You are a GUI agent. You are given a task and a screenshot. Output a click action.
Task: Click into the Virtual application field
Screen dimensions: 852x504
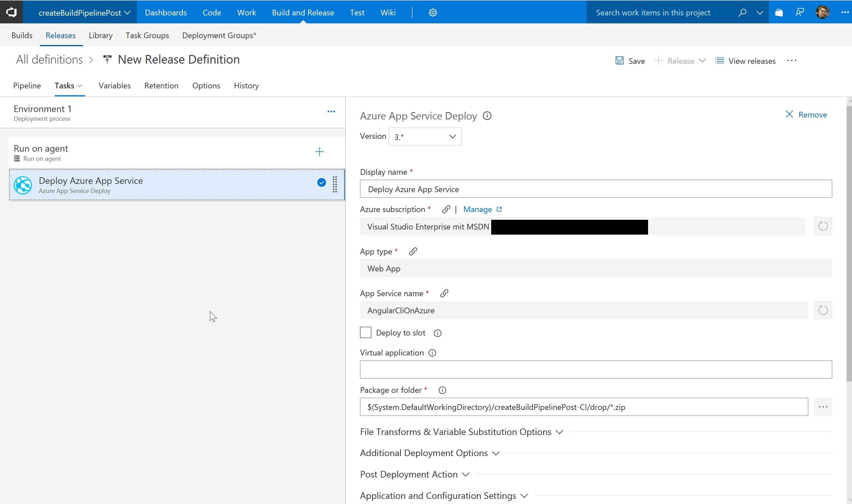tap(596, 369)
